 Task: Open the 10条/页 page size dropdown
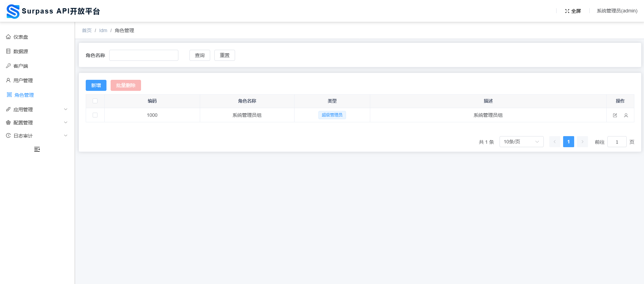tap(522, 142)
